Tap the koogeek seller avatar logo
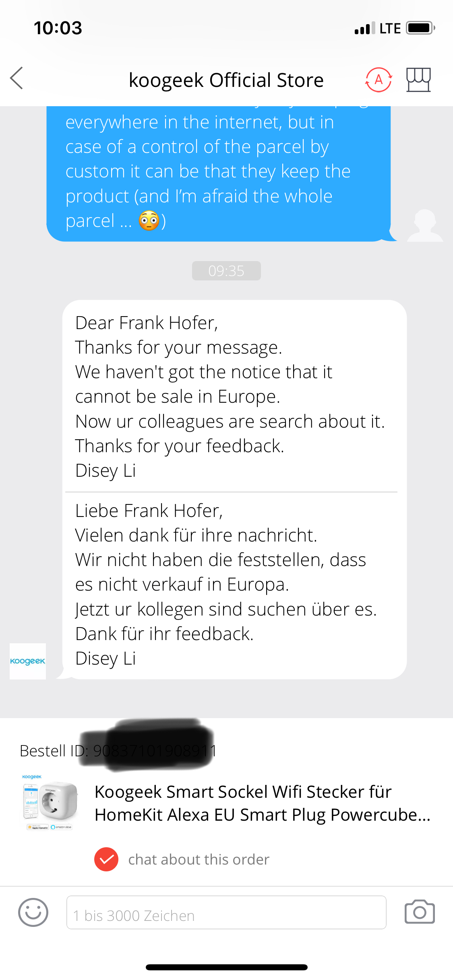The height and width of the screenshot is (980, 453). 28,661
